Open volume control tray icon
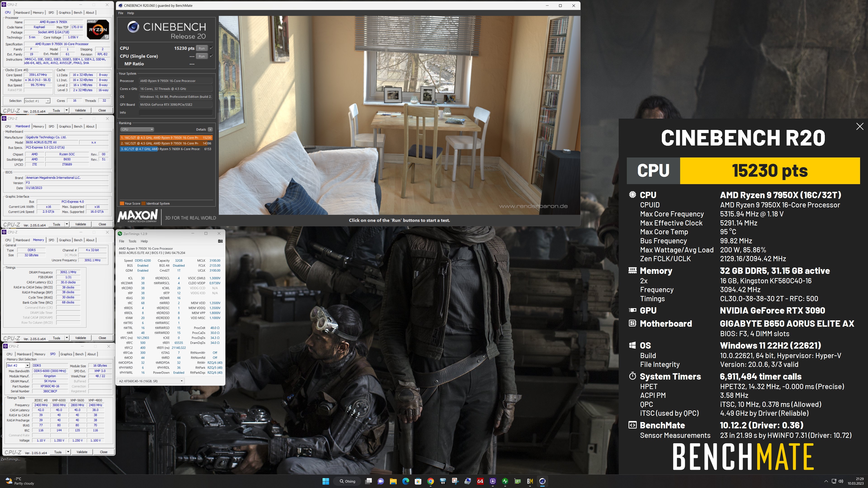 (x=841, y=481)
